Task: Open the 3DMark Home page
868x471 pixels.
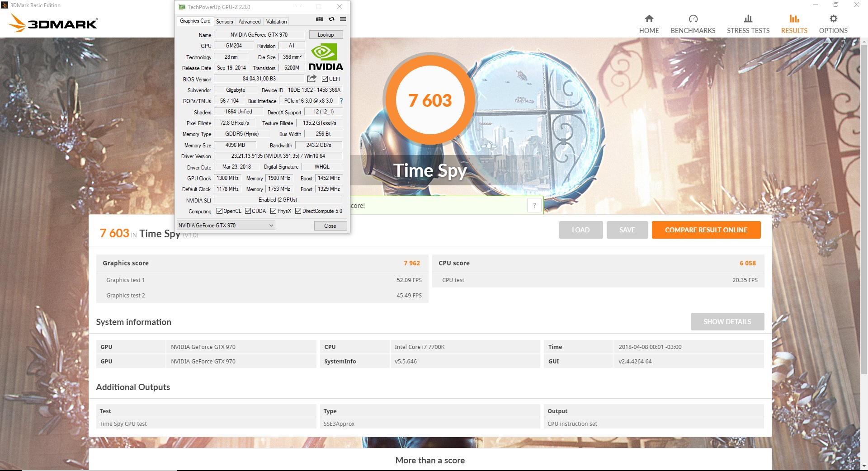Action: [649, 24]
